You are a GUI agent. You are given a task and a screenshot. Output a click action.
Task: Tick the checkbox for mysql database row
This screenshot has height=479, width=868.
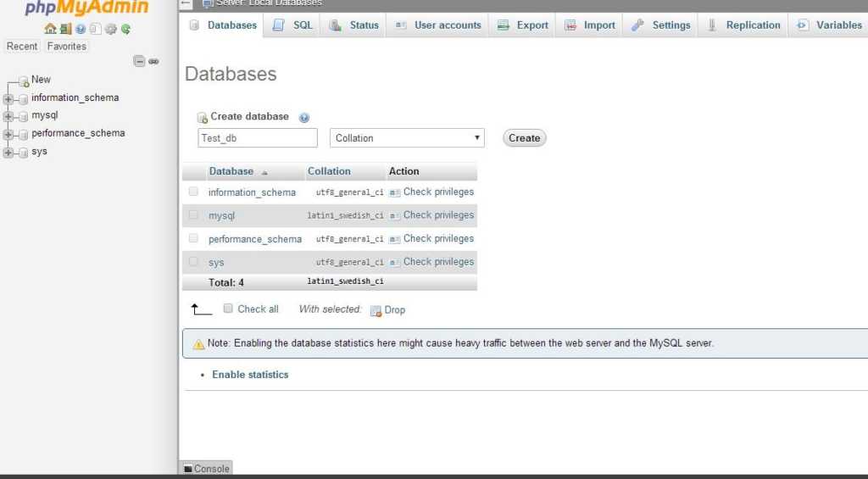[193, 215]
